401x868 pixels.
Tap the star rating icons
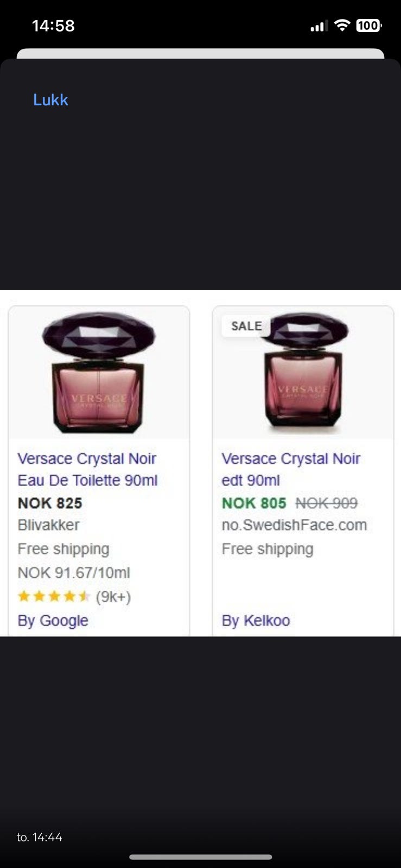pyautogui.click(x=54, y=597)
